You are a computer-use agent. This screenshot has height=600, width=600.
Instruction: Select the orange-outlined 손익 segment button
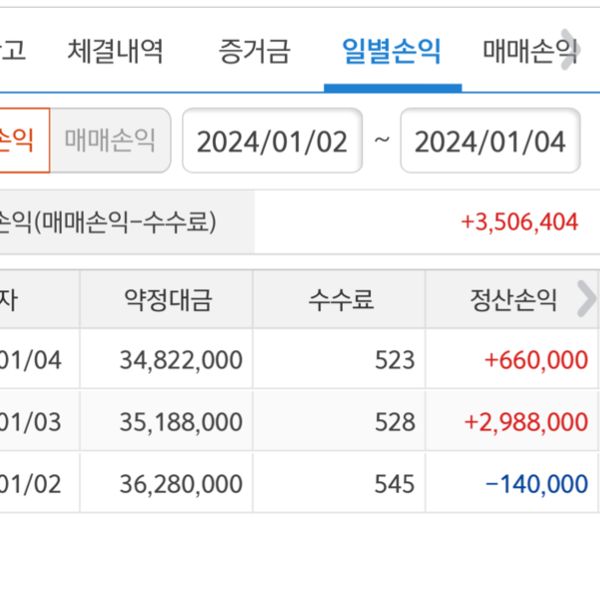click(22, 139)
